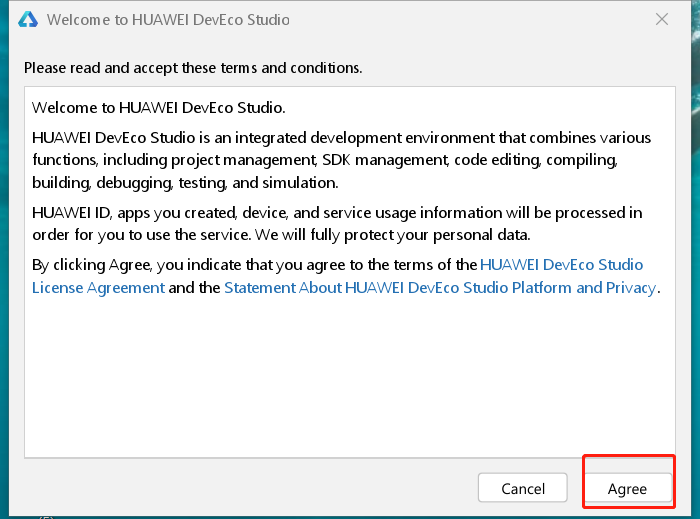Click empty space inside the terms box

pyautogui.click(x=350, y=379)
